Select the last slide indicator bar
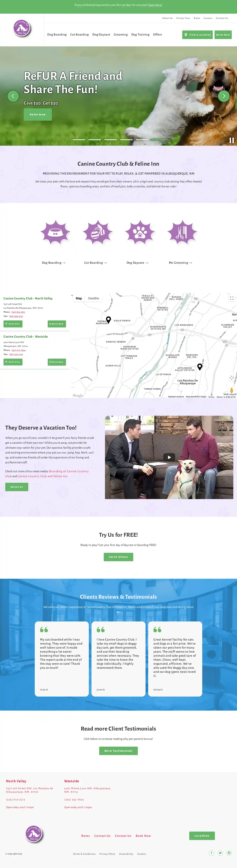 coord(158,140)
